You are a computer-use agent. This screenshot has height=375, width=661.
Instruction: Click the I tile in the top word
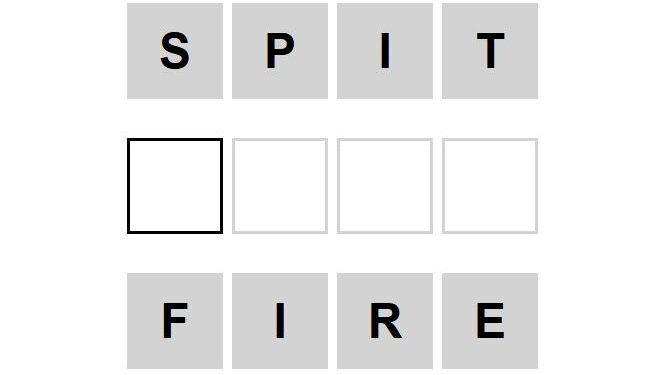click(x=385, y=51)
